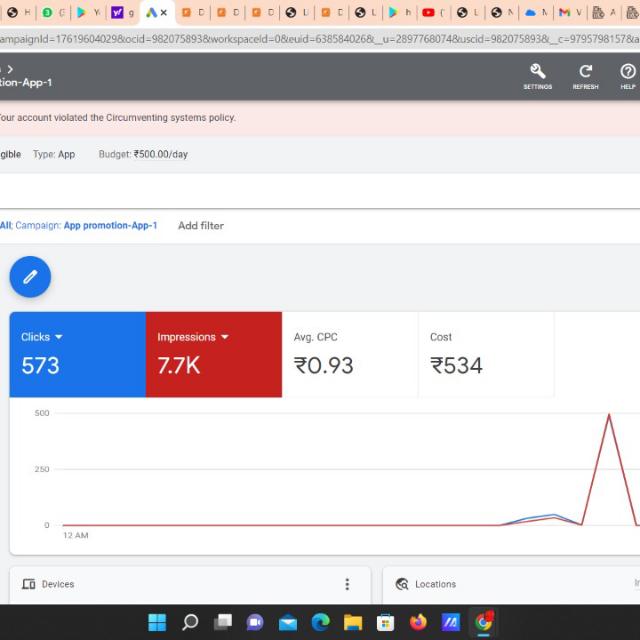Click the Locations card title

pyautogui.click(x=436, y=584)
